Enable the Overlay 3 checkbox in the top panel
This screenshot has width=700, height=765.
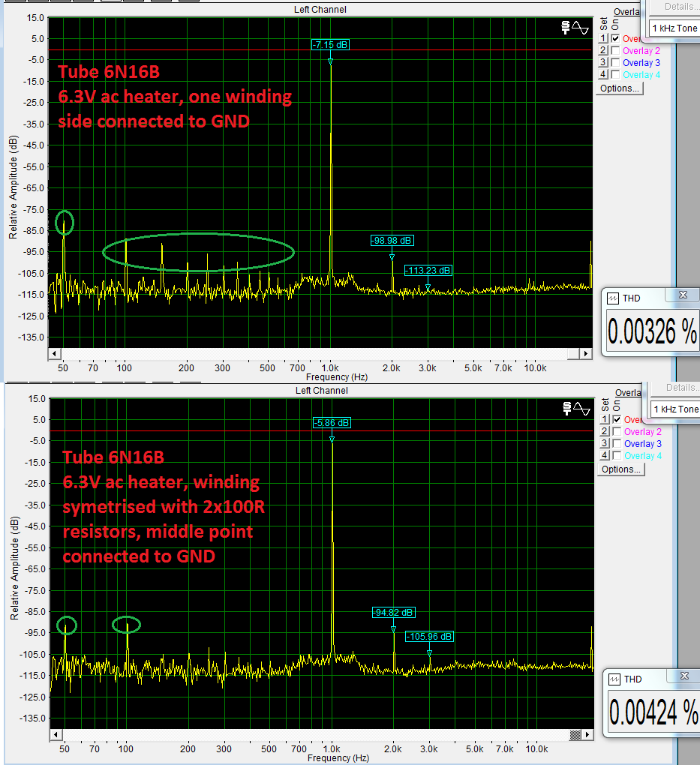point(615,62)
